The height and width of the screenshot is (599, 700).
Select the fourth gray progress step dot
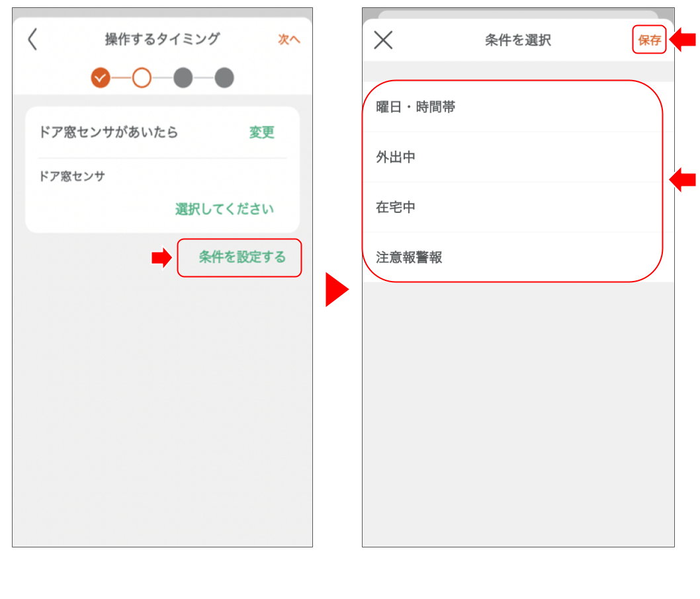pyautogui.click(x=224, y=77)
